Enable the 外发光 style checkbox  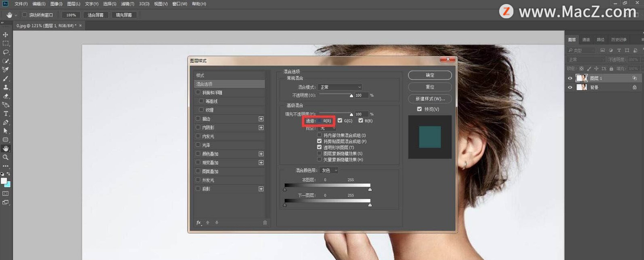pyautogui.click(x=198, y=180)
